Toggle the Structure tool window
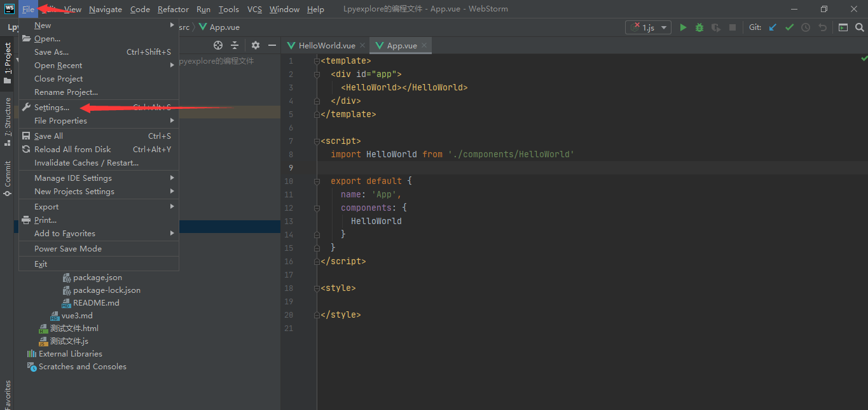 point(7,122)
